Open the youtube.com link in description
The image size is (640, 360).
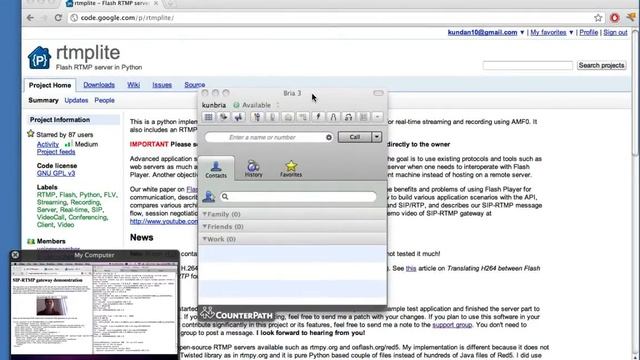(164, 221)
